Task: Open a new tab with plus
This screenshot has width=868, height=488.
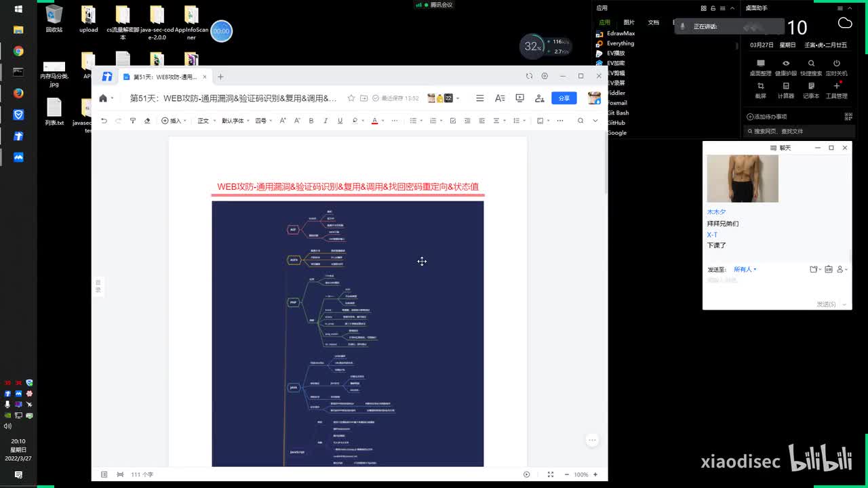Action: tap(220, 77)
